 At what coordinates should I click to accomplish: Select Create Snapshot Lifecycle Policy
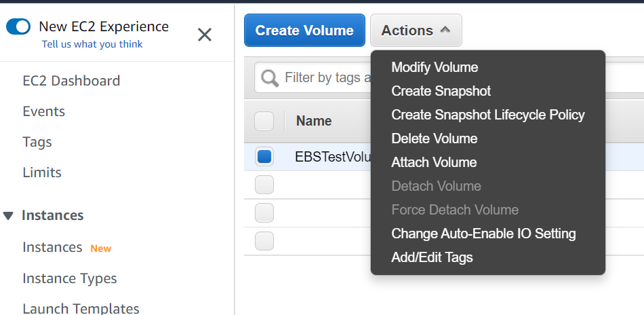(x=488, y=115)
